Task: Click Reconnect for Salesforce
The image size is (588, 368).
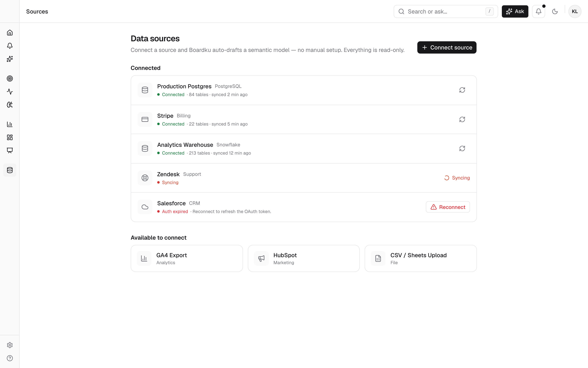Action: point(448,207)
